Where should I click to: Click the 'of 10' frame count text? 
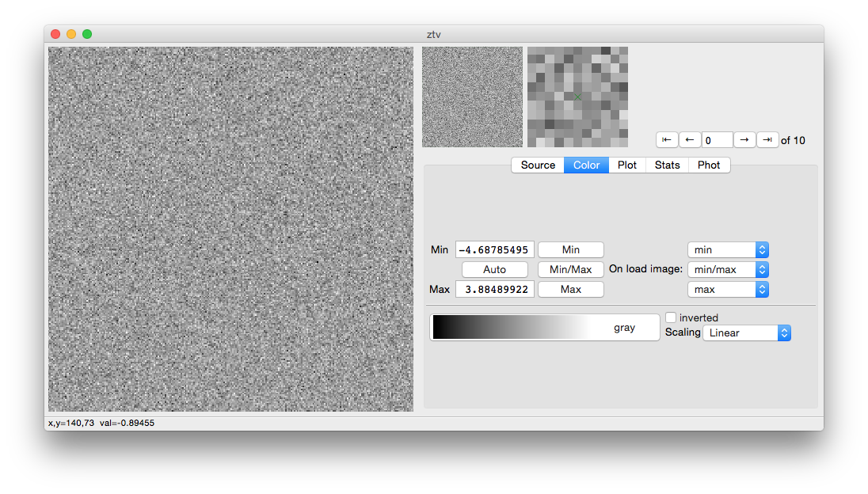[x=793, y=140]
